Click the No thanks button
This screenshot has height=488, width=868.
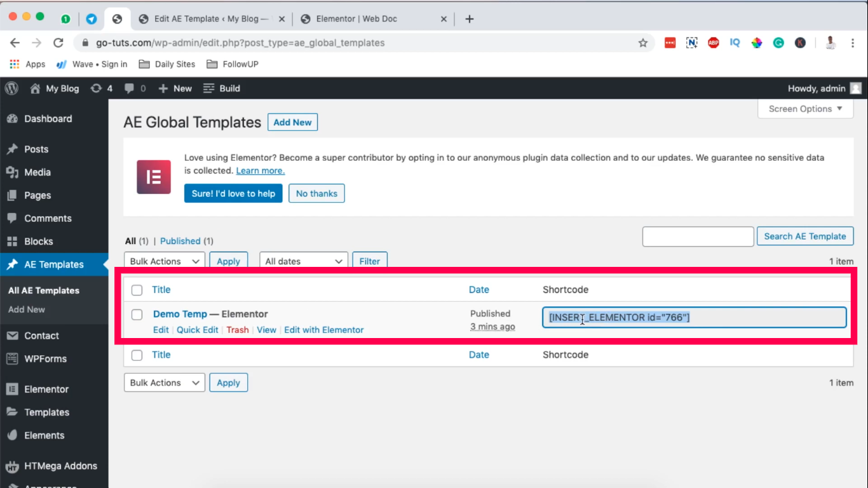pos(316,193)
